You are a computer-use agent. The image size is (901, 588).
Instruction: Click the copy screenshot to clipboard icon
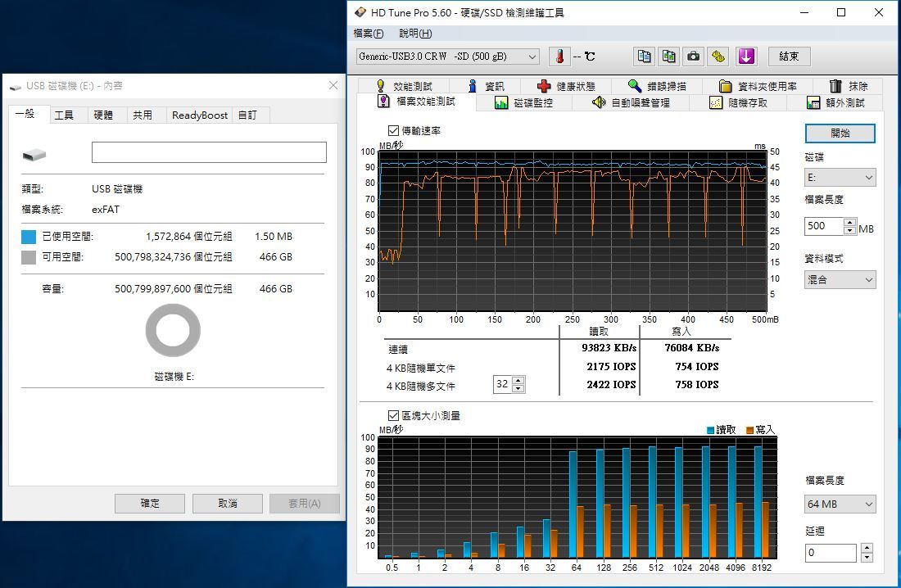pos(669,57)
